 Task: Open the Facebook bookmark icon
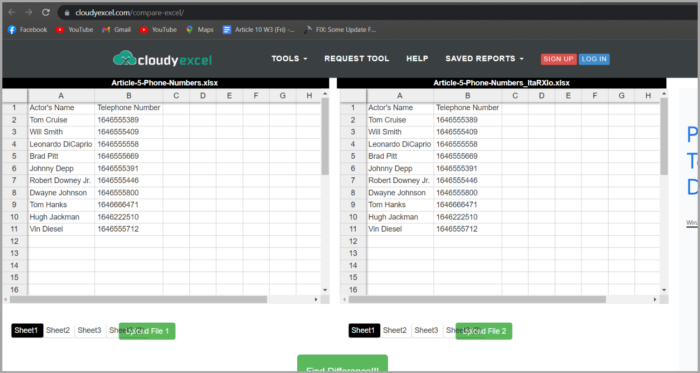pyautogui.click(x=12, y=30)
